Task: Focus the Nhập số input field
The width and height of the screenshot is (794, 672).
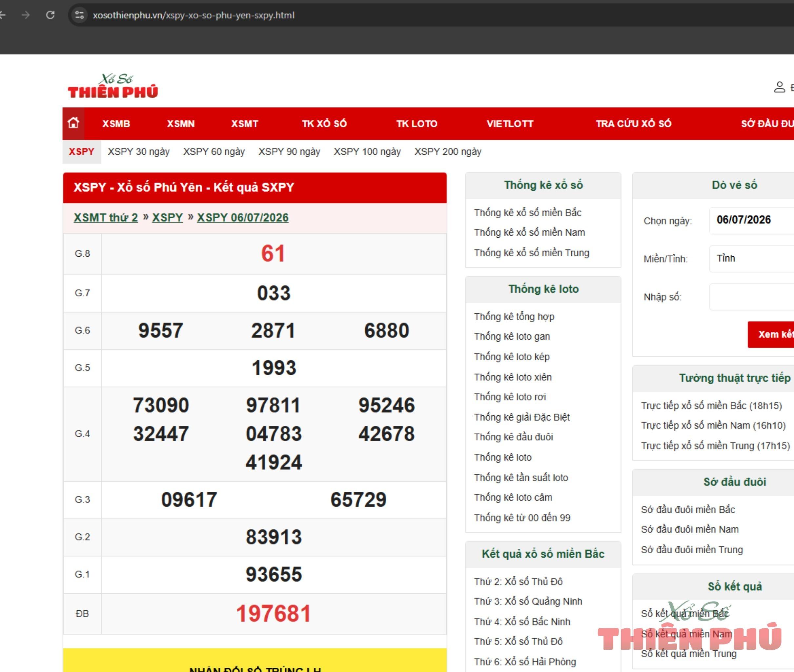Action: (751, 297)
